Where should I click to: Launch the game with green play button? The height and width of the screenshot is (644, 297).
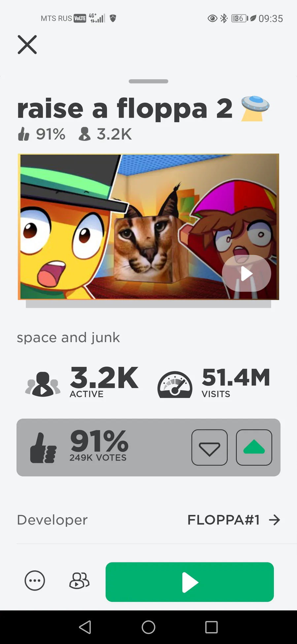[x=190, y=582]
